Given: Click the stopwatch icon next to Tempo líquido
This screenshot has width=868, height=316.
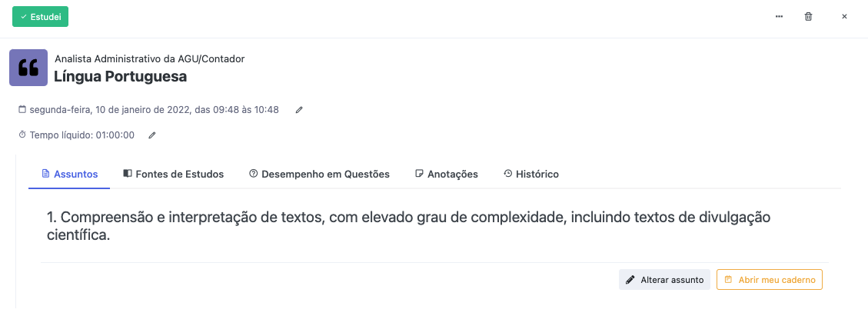Looking at the screenshot, I should point(22,135).
